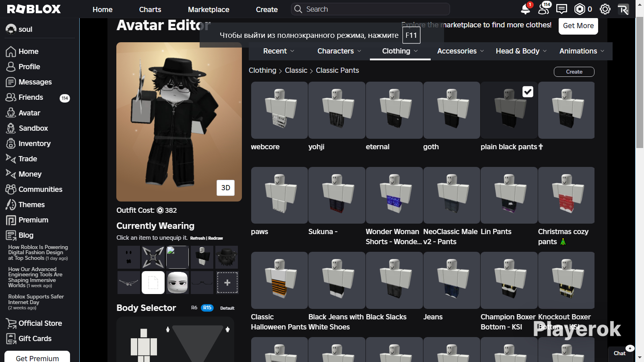Image resolution: width=644 pixels, height=362 pixels.
Task: Open the Friends icon in sidebar
Action: point(11,97)
